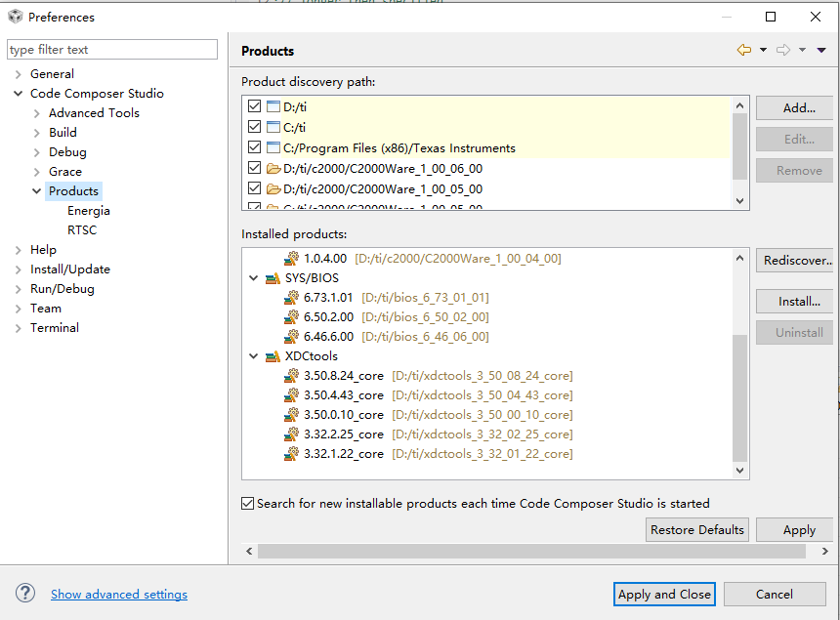Screen dimensions: 840x620
Task: Expand the Build preferences node
Action: [36, 132]
